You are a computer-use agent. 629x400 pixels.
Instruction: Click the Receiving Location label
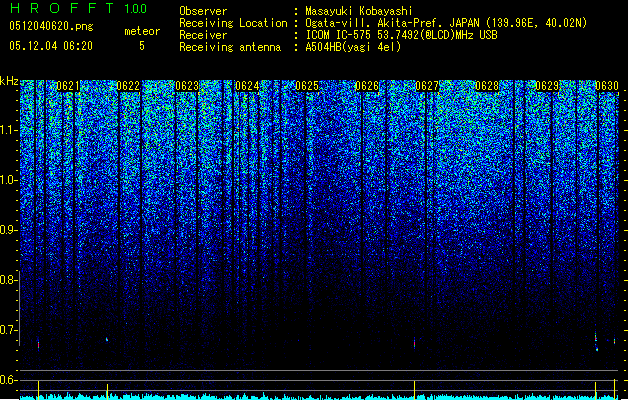click(233, 23)
